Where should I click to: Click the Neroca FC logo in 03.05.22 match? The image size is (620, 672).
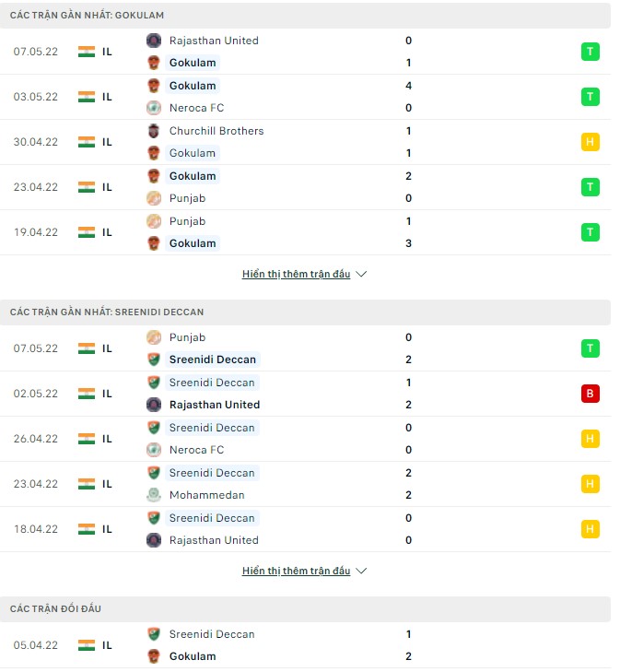coord(154,108)
